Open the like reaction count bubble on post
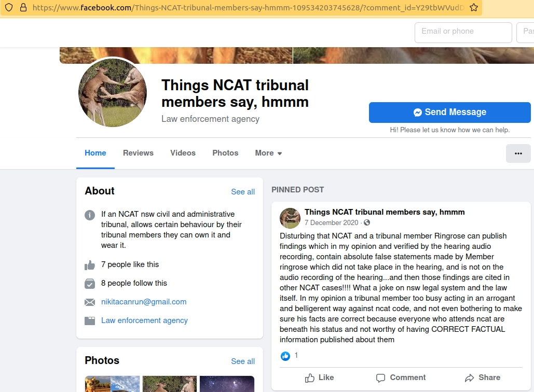Image resolution: width=534 pixels, height=392 pixels. (285, 356)
